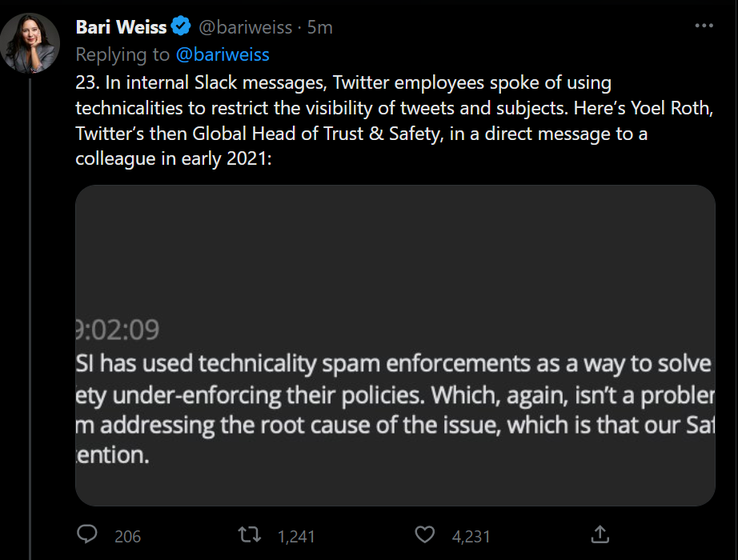Click the 1,241 retweet count
Screen dimensions: 738x560
296,536
